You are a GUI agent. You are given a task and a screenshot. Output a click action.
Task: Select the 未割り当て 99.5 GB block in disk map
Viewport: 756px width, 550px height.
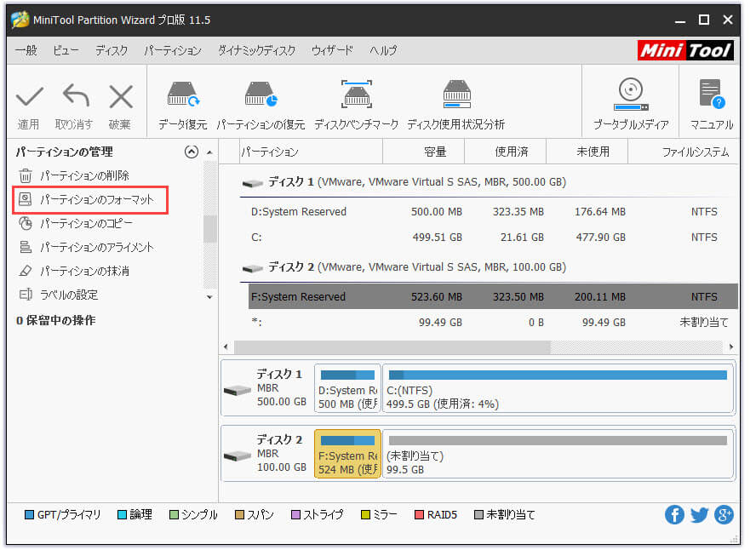pyautogui.click(x=558, y=454)
